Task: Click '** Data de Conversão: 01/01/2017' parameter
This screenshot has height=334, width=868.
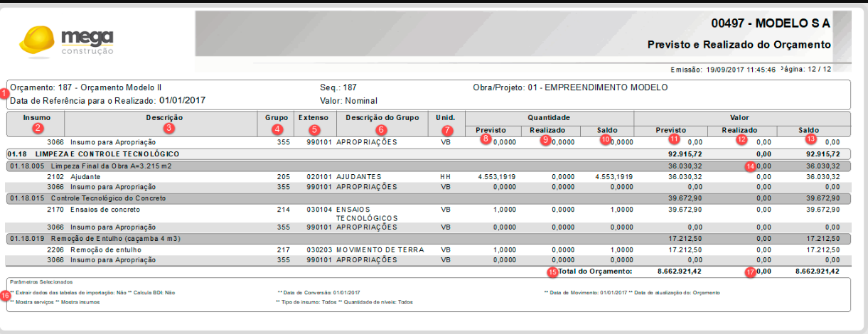Action: (319, 293)
